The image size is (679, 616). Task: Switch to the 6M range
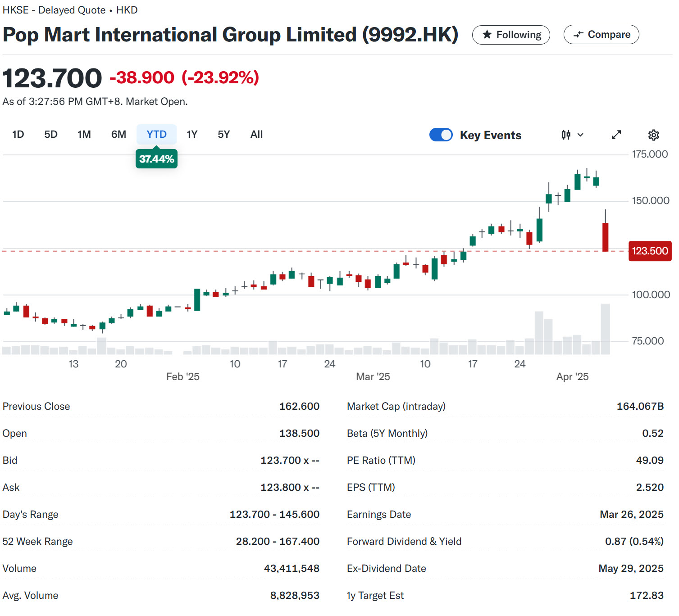(118, 134)
